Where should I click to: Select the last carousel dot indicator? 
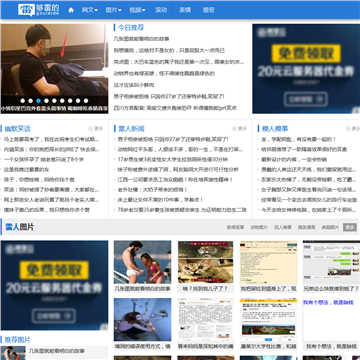[x=86, y=101]
